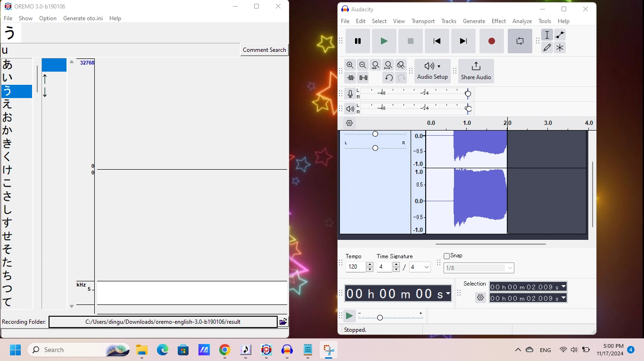644x361 pixels.
Task: Toggle the Loop button
Action: [x=520, y=41]
